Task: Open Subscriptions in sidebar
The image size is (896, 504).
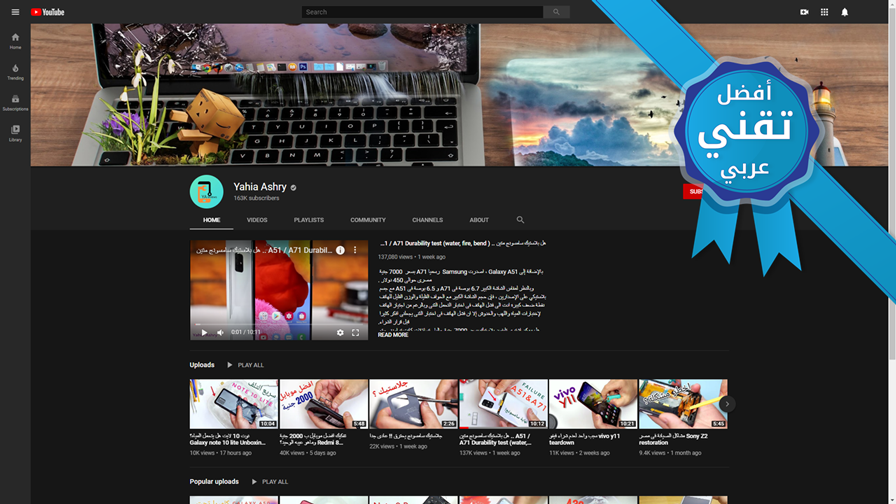Action: pos(15,103)
